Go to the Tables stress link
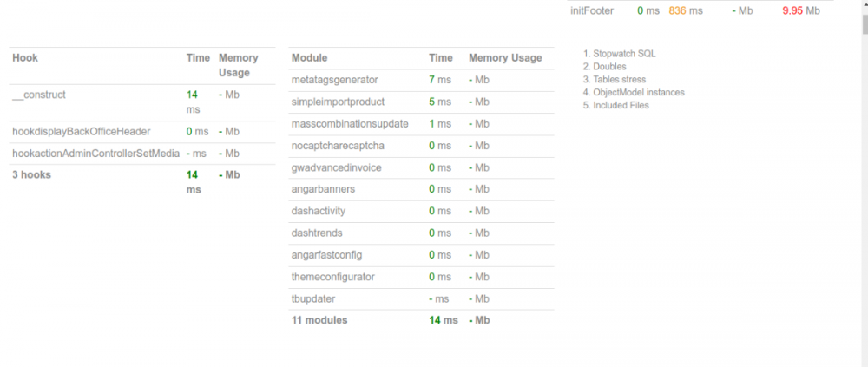This screenshot has height=367, width=868. pyautogui.click(x=620, y=80)
